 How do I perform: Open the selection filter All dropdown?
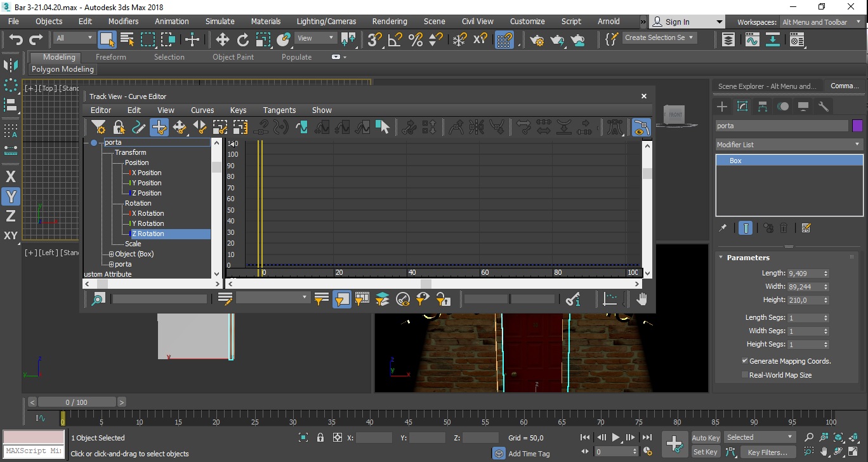74,38
